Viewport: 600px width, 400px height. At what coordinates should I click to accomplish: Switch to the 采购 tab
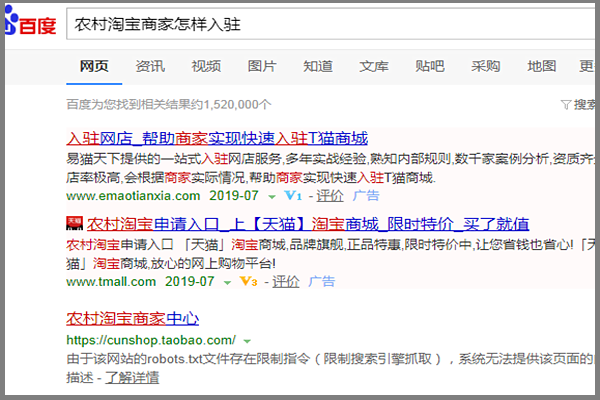(x=486, y=66)
